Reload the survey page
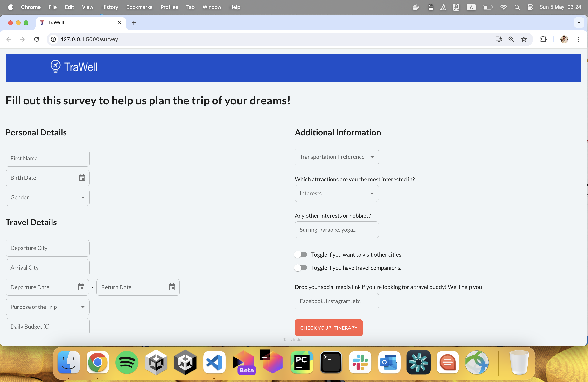 pos(37,39)
